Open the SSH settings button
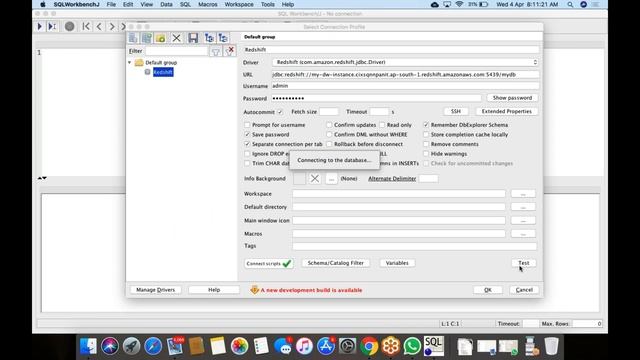The height and width of the screenshot is (360, 640). [456, 111]
